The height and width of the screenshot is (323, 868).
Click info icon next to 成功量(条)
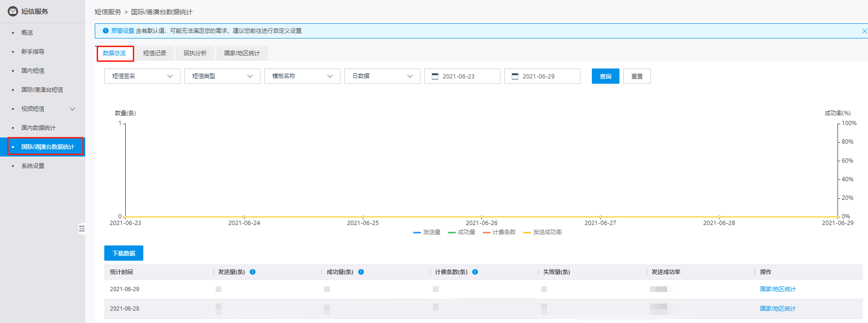point(361,272)
